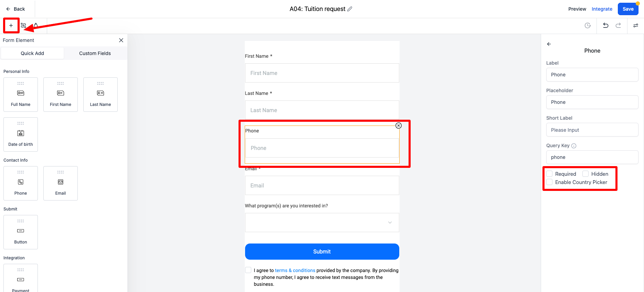
Task: Add the Date of birth element
Action: point(21,134)
